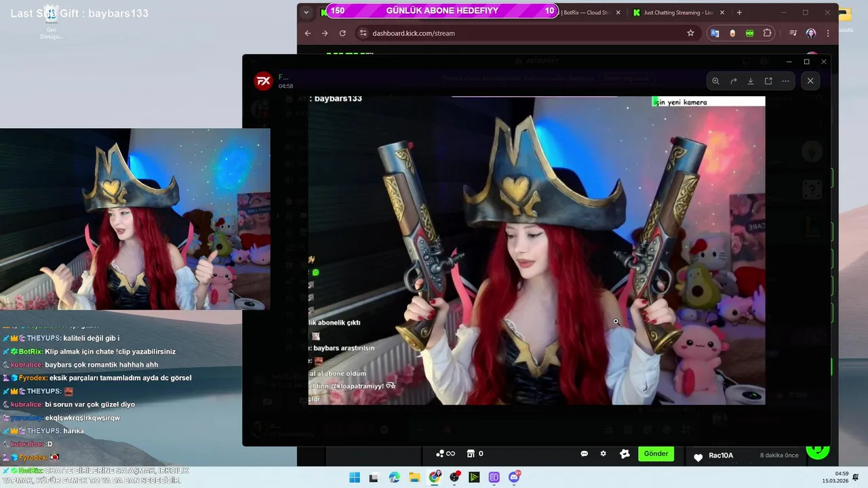Switch to the BotRix — Cloud tab

587,12
